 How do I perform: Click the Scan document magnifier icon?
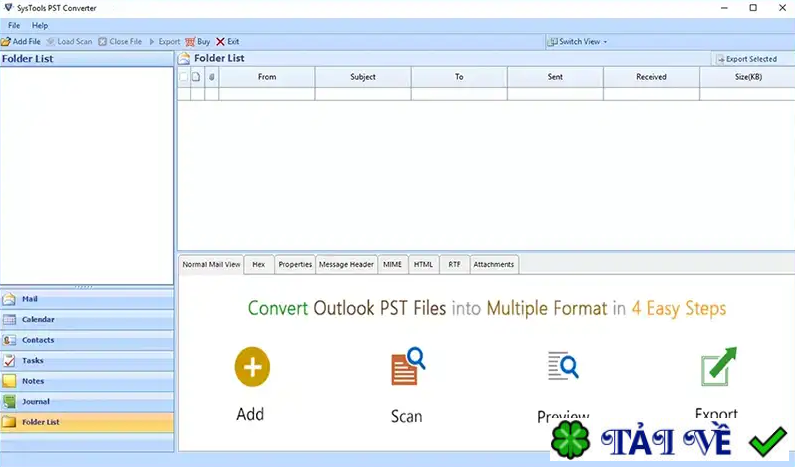408,366
